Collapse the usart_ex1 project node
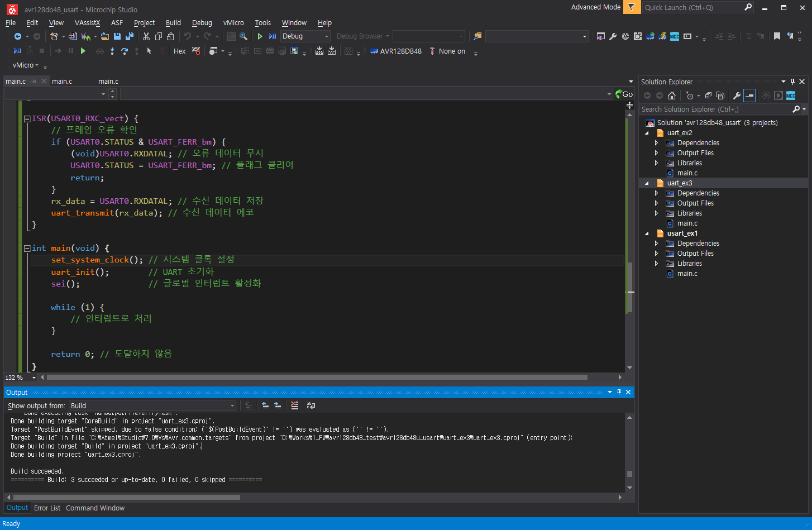Viewport: 812px width, 530px height. click(x=647, y=233)
